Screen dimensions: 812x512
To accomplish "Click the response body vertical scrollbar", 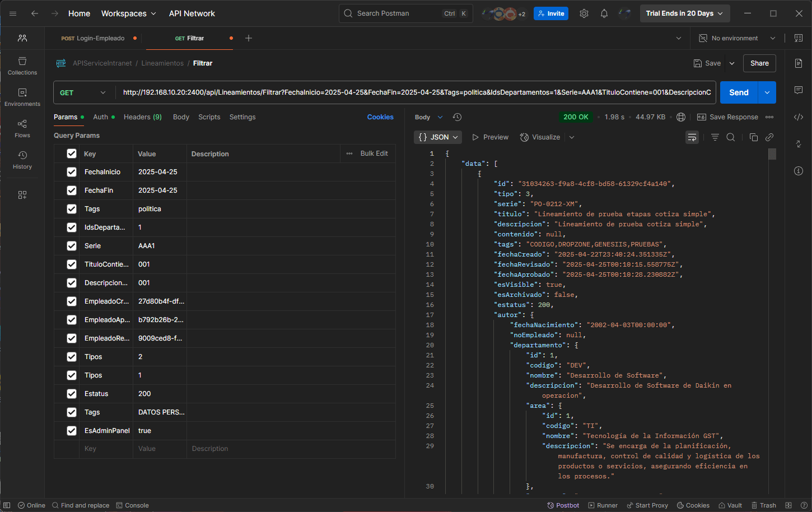I will tap(772, 154).
